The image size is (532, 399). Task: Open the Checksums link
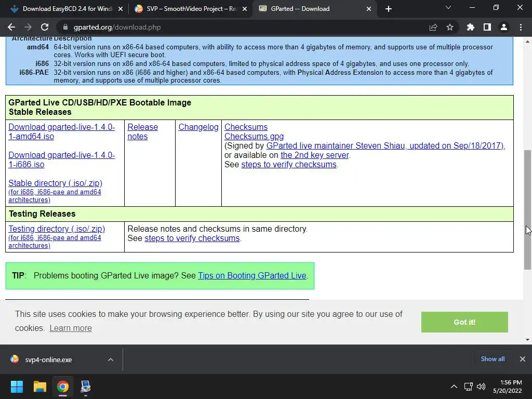(x=246, y=127)
